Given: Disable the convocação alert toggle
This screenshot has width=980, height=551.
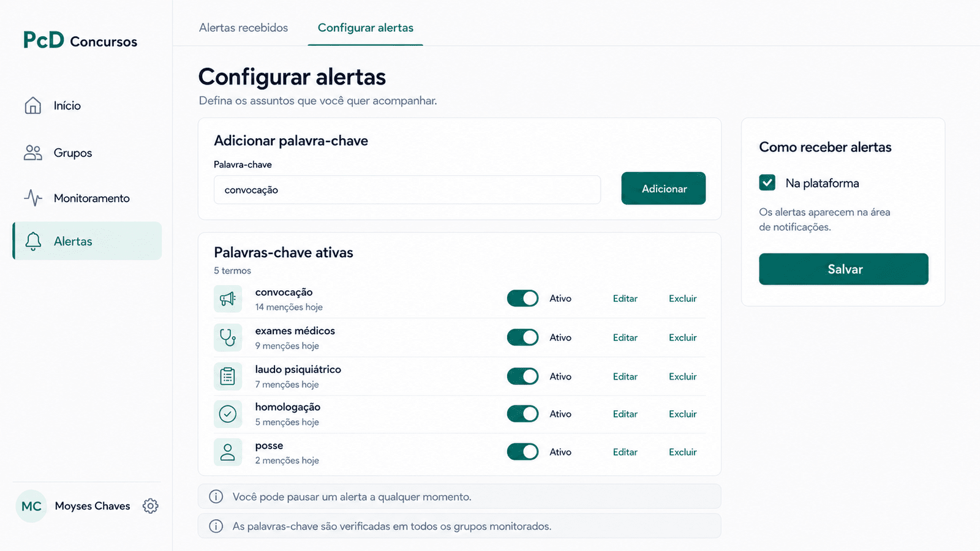Looking at the screenshot, I should 522,298.
